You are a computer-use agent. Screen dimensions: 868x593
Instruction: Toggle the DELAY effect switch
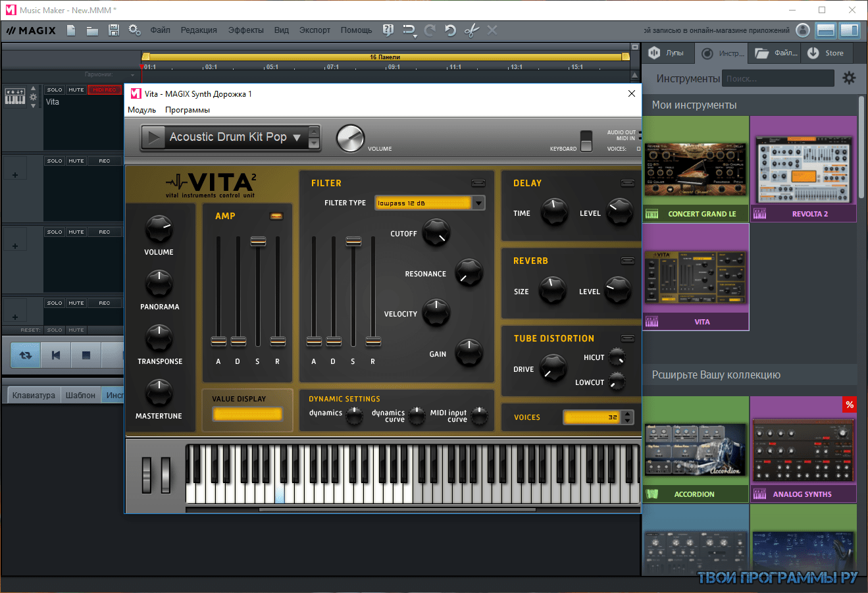[628, 183]
